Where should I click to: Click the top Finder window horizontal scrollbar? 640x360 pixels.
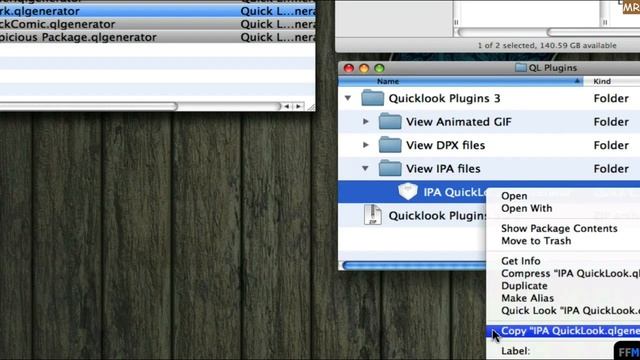coord(549,32)
